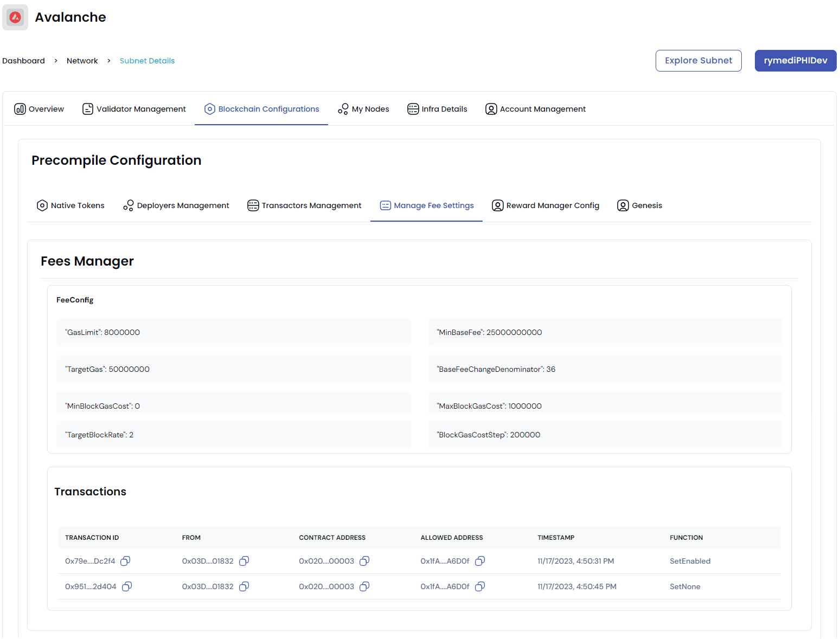Click Subnet Details breadcrumb

(x=147, y=61)
